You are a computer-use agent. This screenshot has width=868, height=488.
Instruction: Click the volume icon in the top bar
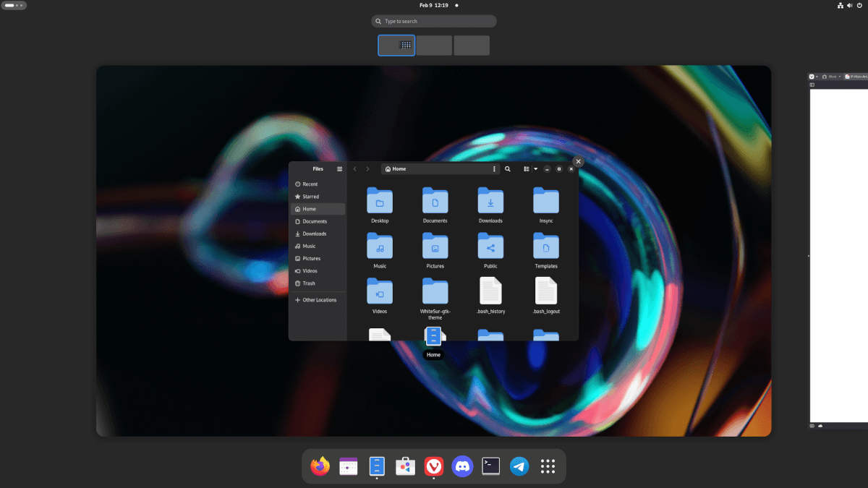(849, 5)
